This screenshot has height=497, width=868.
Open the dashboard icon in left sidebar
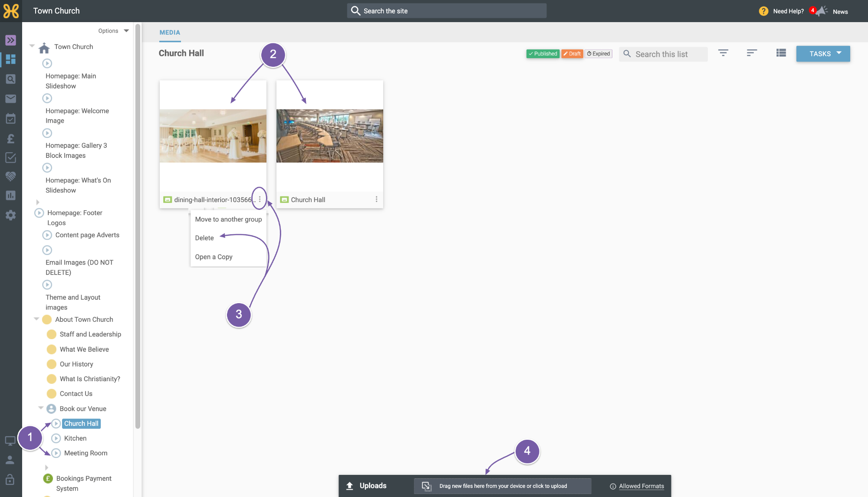(x=11, y=59)
